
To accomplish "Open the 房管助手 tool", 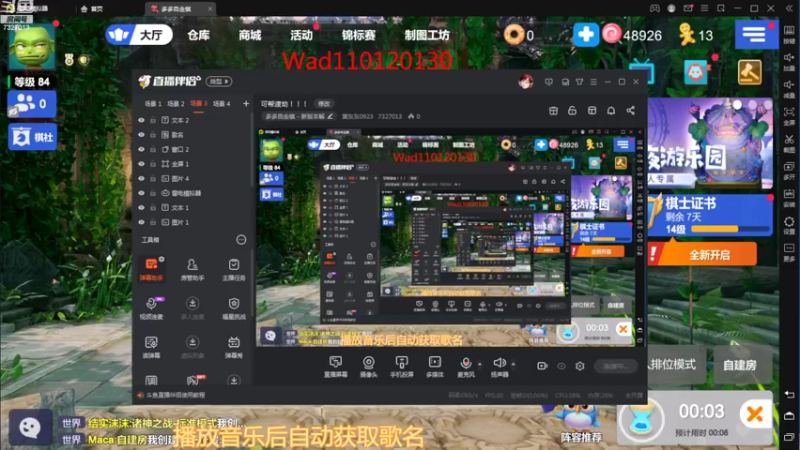I will pos(192,269).
